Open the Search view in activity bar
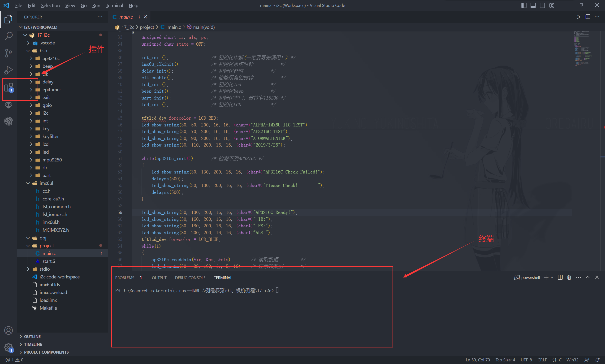605x364 pixels. click(9, 36)
